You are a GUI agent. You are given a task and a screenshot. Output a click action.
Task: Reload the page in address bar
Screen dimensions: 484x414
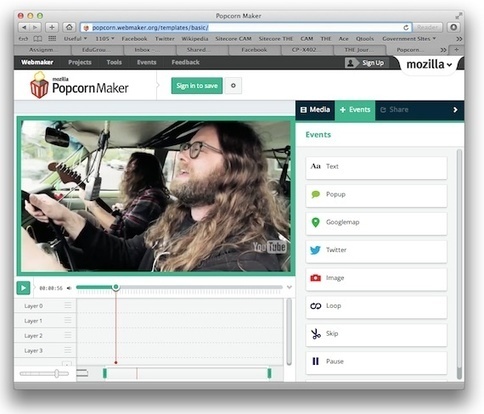pos(406,28)
